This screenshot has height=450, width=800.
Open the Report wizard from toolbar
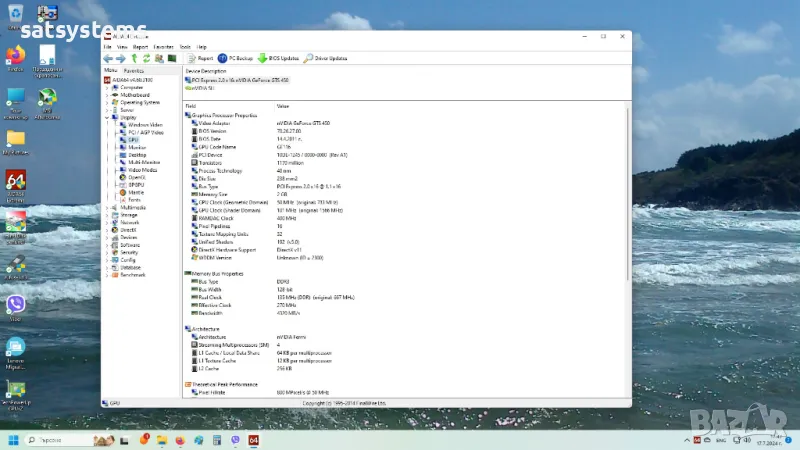[200, 59]
